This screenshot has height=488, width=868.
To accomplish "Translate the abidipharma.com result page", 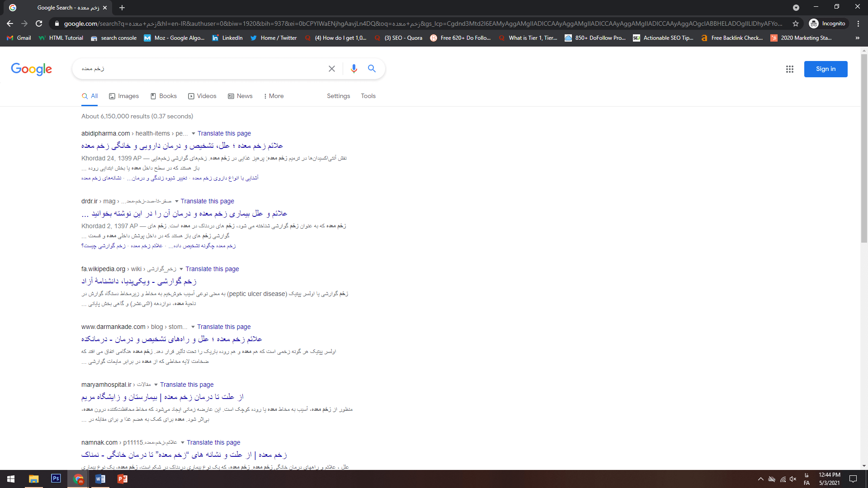I will click(224, 134).
